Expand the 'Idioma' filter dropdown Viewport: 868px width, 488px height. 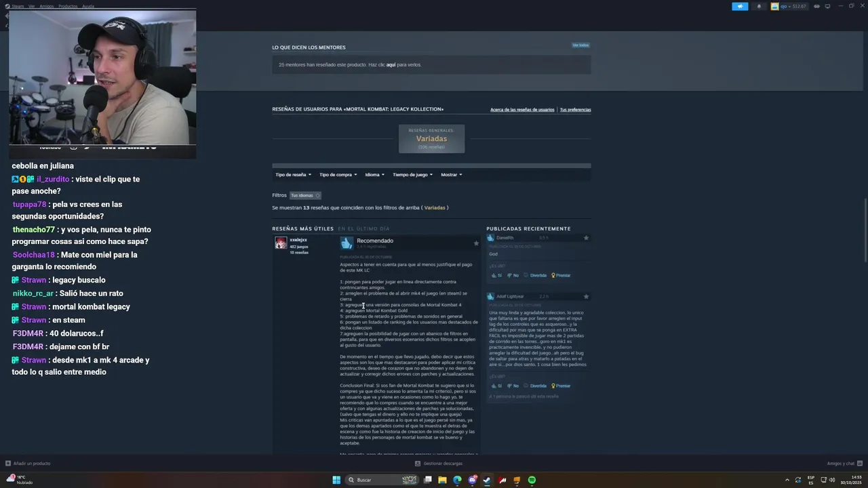click(x=374, y=175)
